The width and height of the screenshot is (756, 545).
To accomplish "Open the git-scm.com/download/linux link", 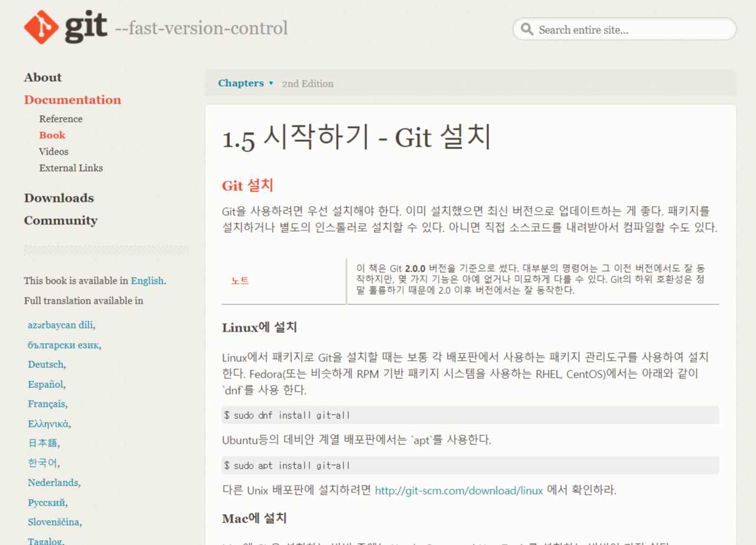I will (459, 490).
